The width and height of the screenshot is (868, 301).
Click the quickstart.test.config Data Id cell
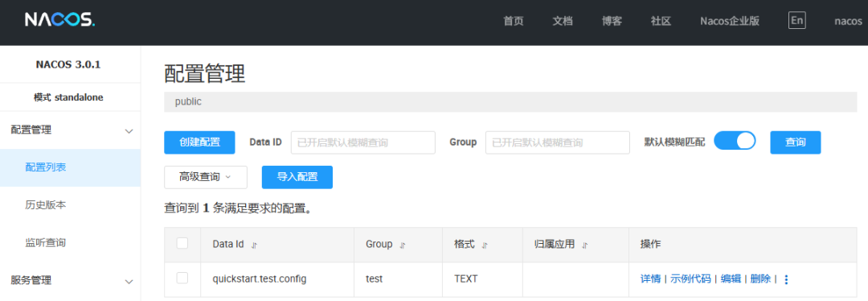pyautogui.click(x=260, y=278)
